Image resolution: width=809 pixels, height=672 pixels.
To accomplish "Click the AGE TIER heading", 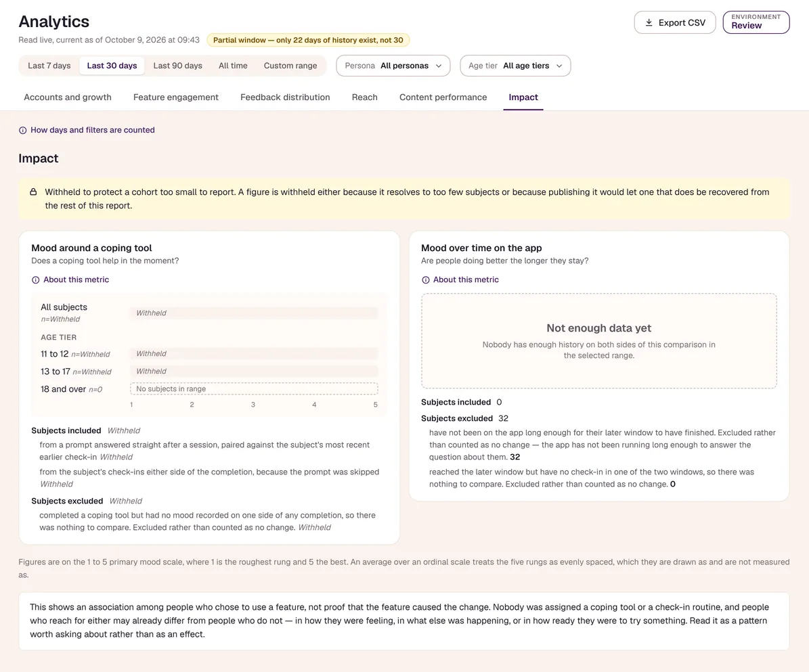I will (x=59, y=337).
